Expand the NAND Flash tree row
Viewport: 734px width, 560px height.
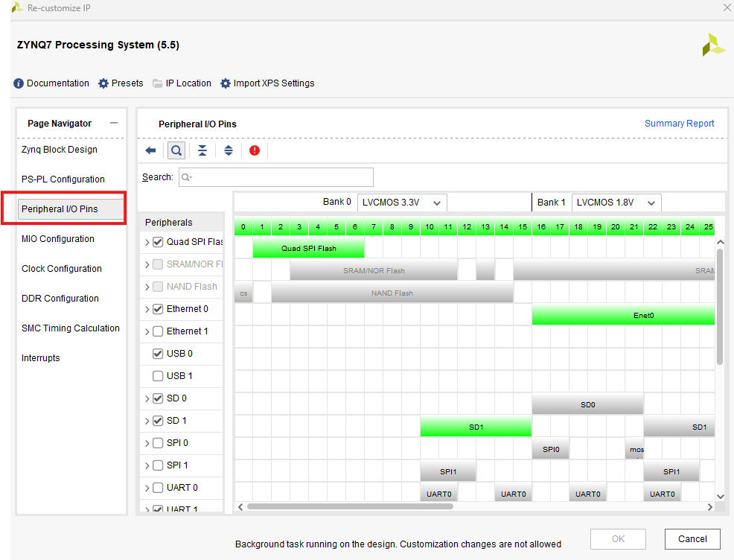147,287
